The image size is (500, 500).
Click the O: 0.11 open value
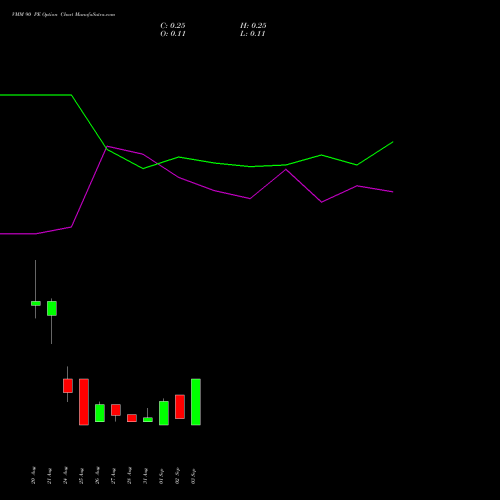tap(173, 34)
